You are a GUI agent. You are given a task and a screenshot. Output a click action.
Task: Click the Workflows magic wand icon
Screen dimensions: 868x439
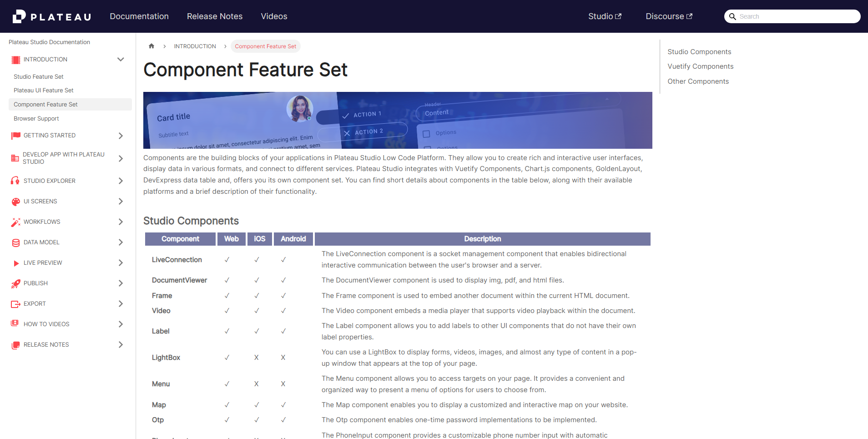click(x=16, y=222)
